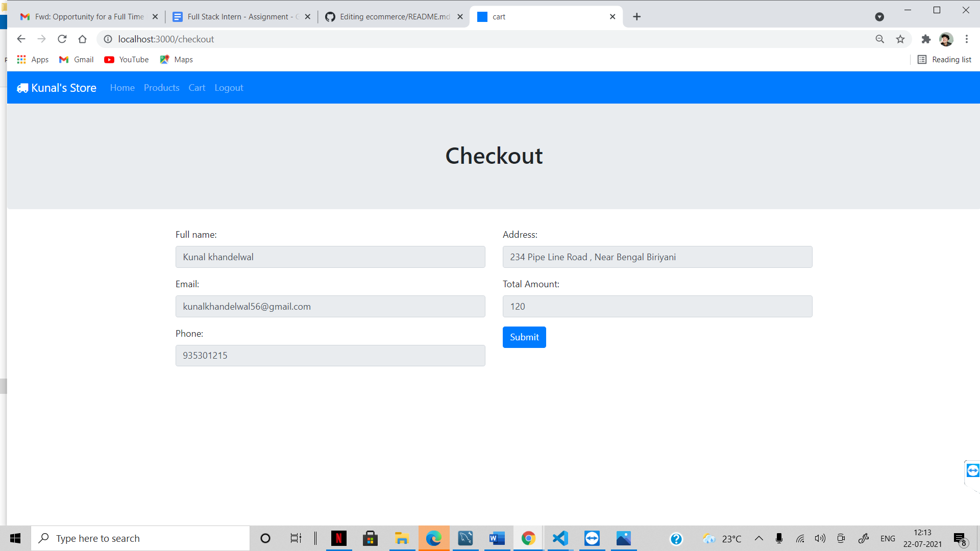Screen dimensions: 980x551
Task: Bookmark this page with star icon
Action: pyautogui.click(x=900, y=39)
